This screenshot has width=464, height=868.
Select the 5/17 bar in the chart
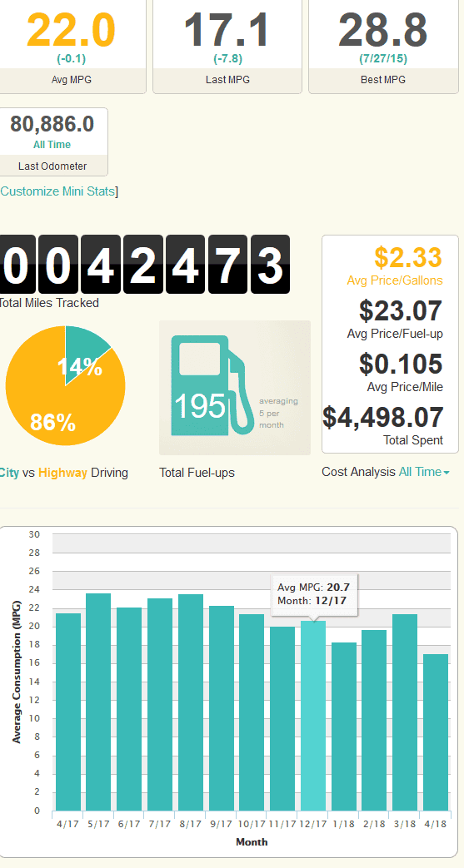(98, 702)
